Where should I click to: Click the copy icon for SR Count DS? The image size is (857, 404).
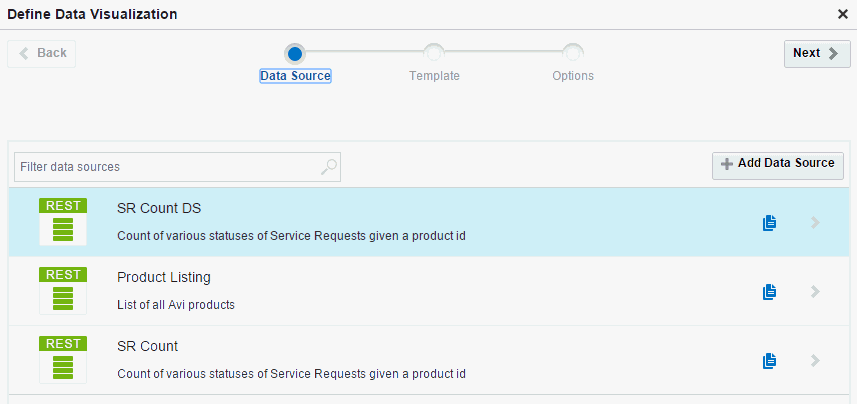point(769,223)
